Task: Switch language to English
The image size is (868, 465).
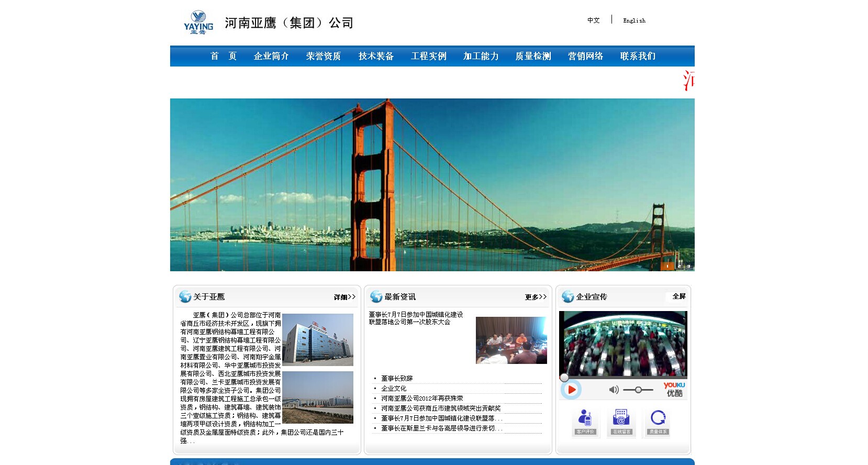Action: pyautogui.click(x=634, y=20)
